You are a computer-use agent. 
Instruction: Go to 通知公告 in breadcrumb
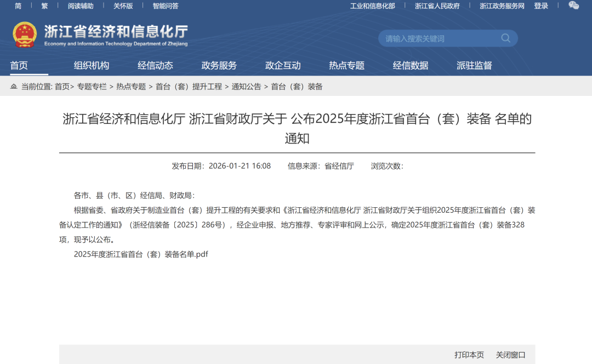point(246,87)
